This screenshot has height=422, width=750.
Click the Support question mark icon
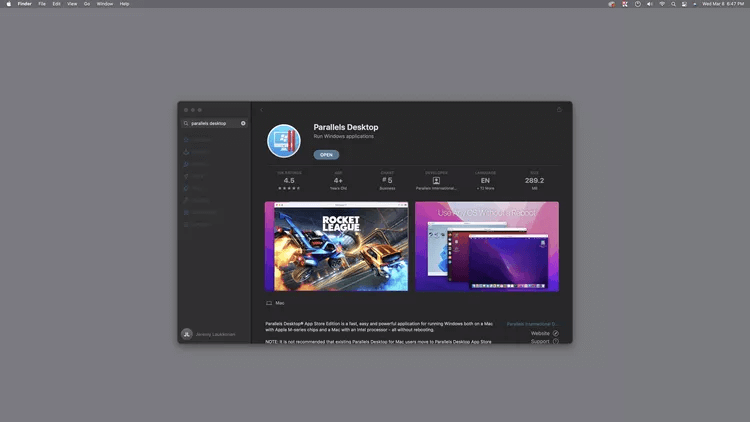[555, 341]
